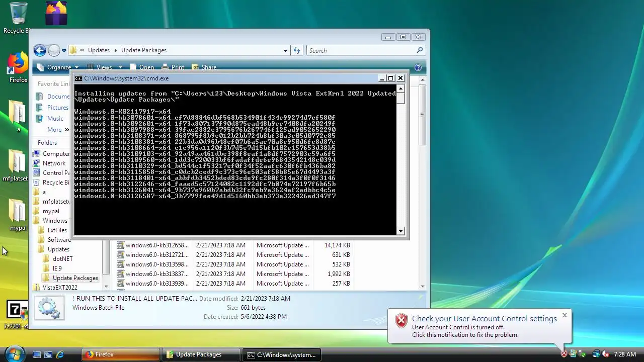Open the Recycle Bin desktop icon
Screen dimensions: 644x362
[18, 18]
